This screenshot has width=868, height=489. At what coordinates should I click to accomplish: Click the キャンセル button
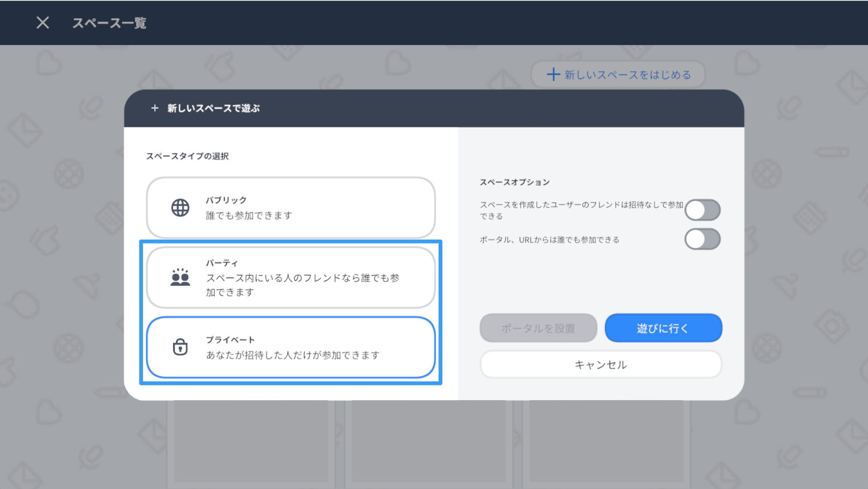point(600,364)
